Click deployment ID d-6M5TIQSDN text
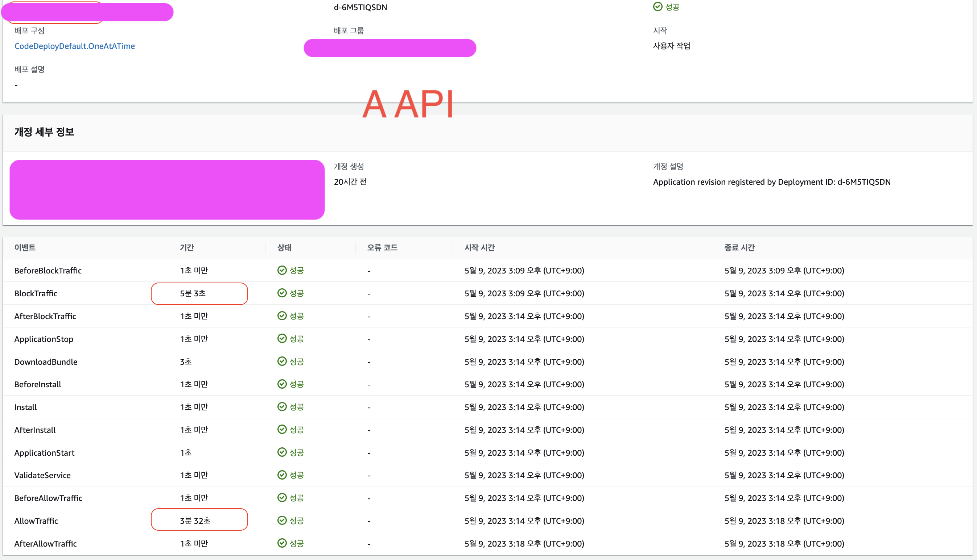Image resolution: width=977 pixels, height=560 pixels. click(x=360, y=7)
